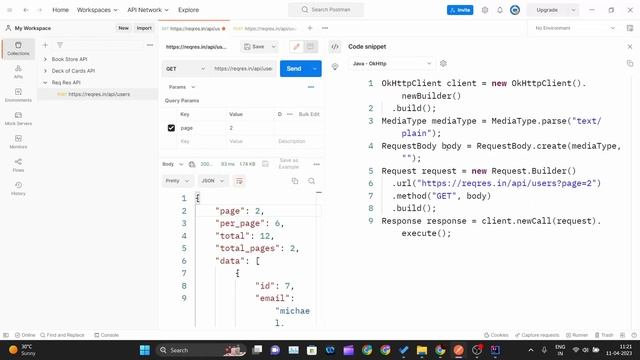Go back with the left arrow
Image resolution: width=640 pixels, height=360 pixels.
coord(26,10)
